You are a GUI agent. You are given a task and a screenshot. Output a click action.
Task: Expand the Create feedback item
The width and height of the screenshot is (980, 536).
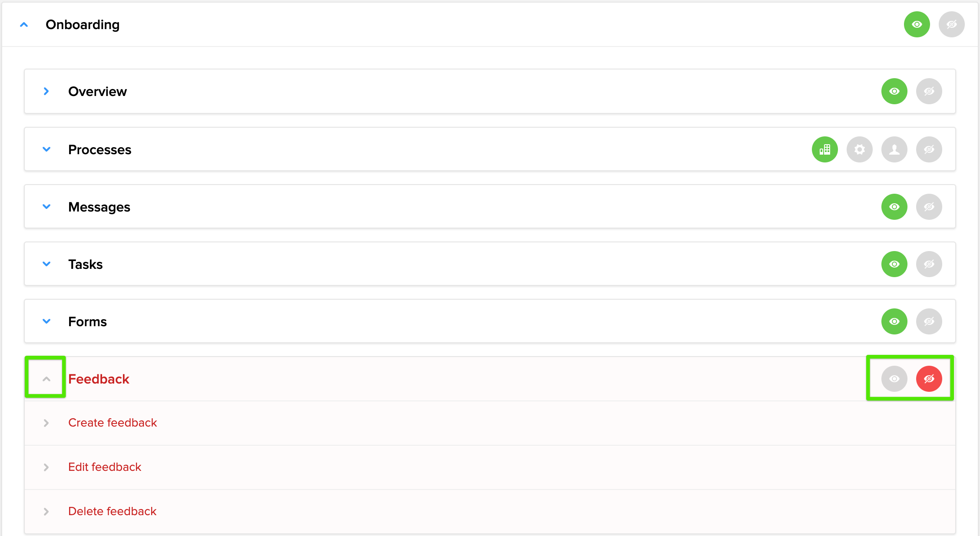click(x=46, y=423)
